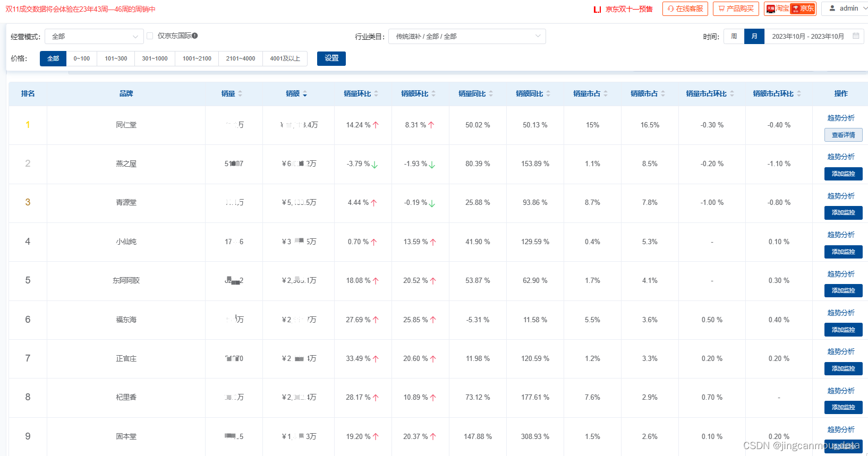The image size is (868, 456).
Task: Select price range 1001~2100
Action: click(x=197, y=58)
